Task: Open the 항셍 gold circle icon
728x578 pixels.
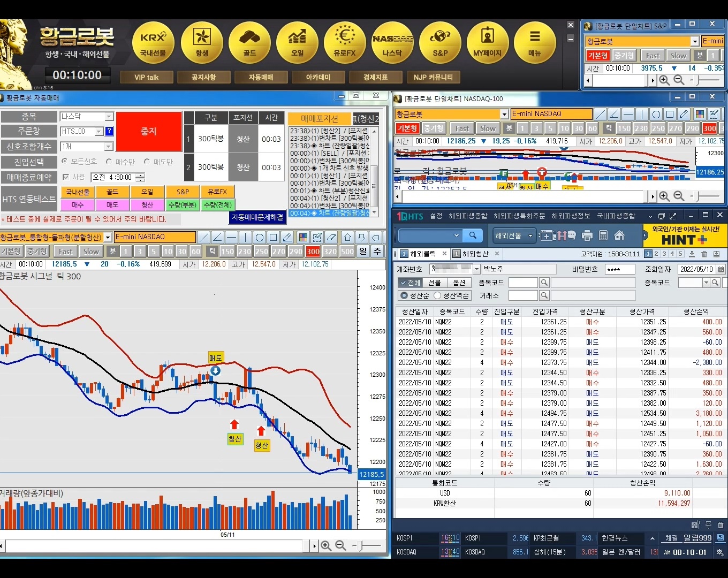Action: click(x=202, y=43)
